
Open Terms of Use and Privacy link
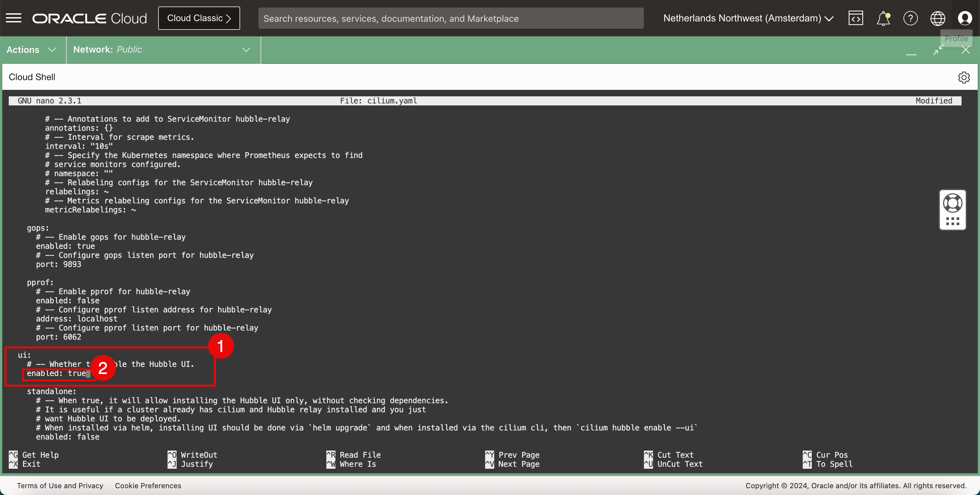60,486
